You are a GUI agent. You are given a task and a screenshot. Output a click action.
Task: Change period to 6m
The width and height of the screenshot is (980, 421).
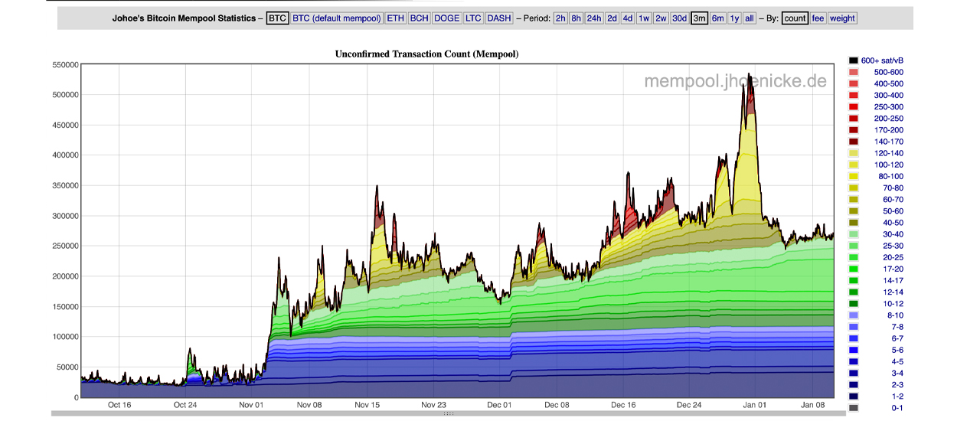[x=717, y=18]
